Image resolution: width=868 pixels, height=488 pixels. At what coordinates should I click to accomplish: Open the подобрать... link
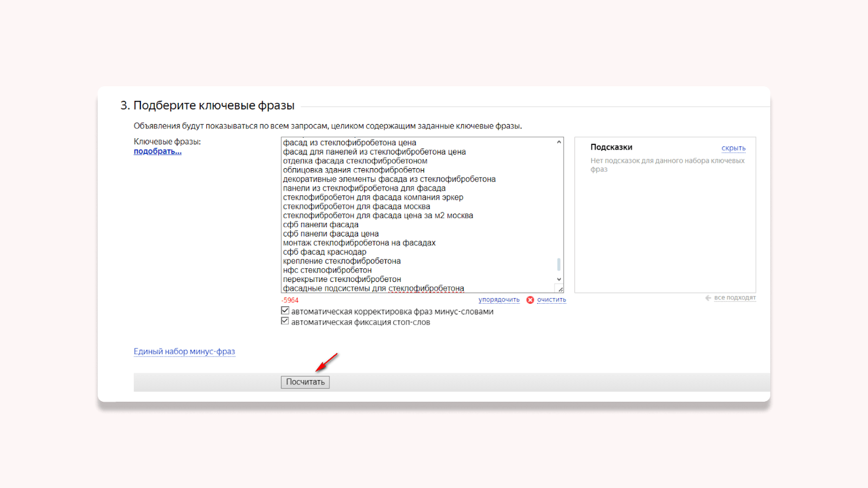[157, 151]
